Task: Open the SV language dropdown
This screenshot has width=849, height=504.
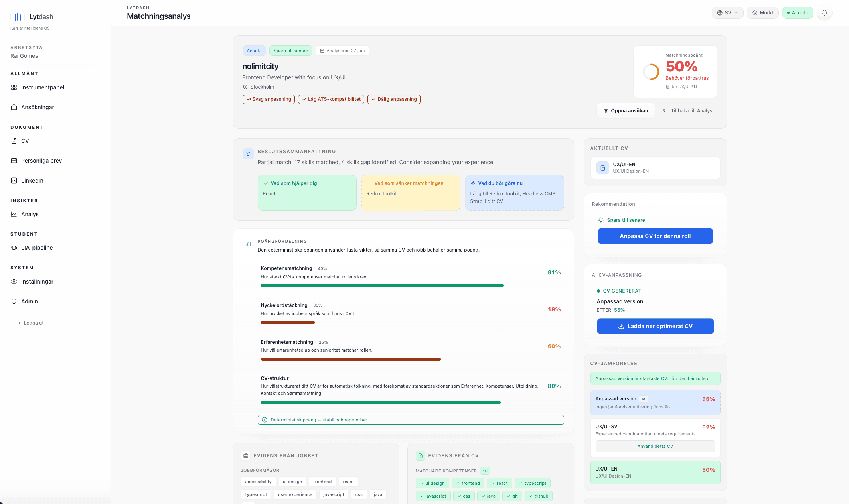Action: (x=727, y=13)
